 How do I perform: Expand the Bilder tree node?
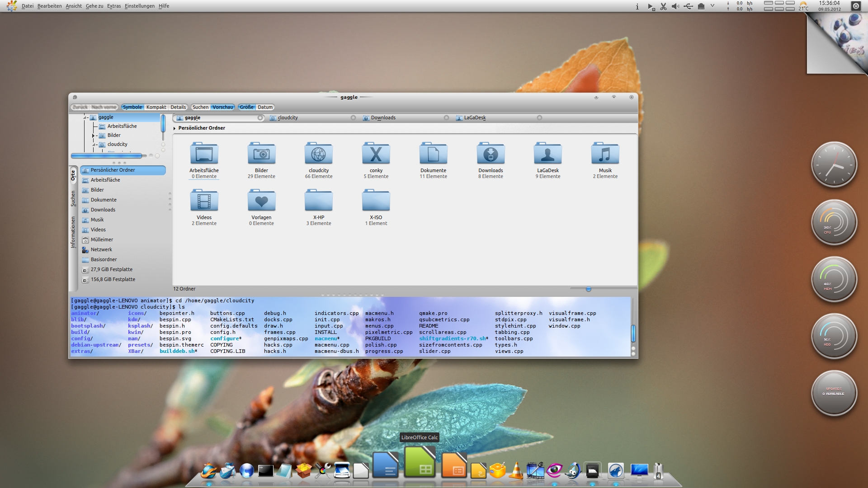pyautogui.click(x=94, y=136)
